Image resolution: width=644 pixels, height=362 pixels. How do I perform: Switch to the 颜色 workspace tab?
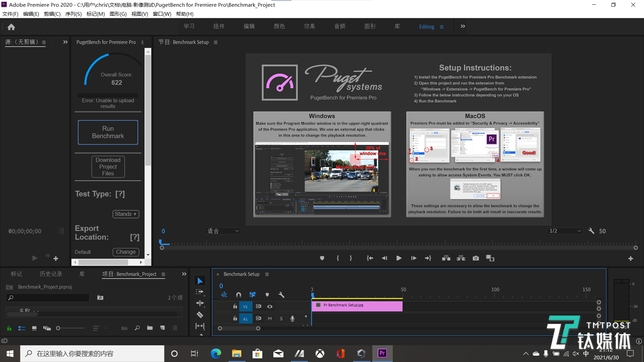(279, 26)
